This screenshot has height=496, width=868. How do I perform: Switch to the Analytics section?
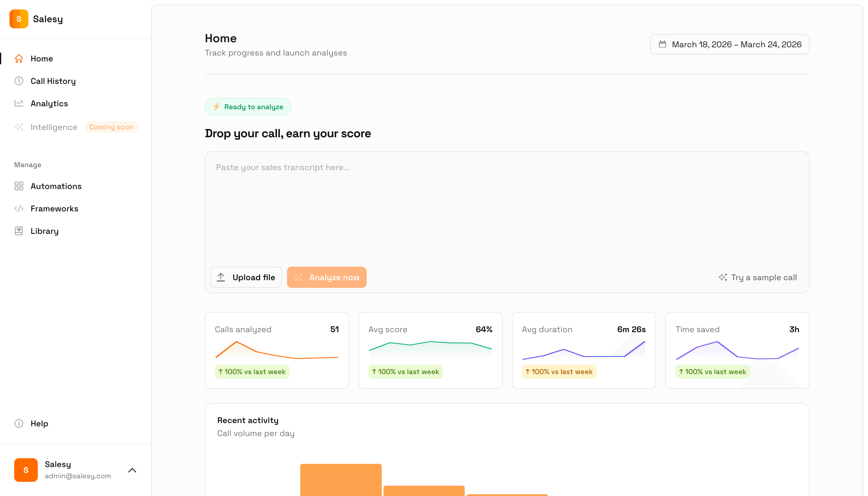[x=49, y=103]
